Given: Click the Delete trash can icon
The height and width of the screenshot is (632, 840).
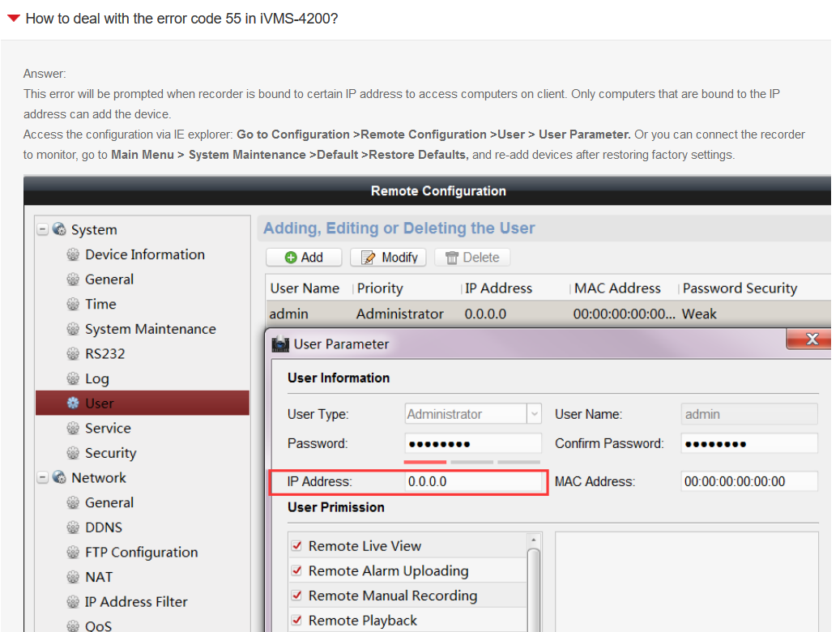Looking at the screenshot, I should [x=452, y=258].
